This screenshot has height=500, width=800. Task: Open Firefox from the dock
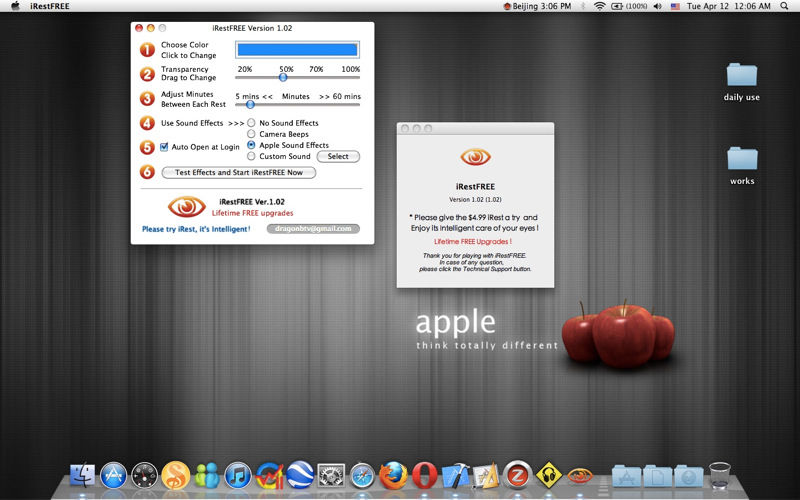click(x=393, y=475)
